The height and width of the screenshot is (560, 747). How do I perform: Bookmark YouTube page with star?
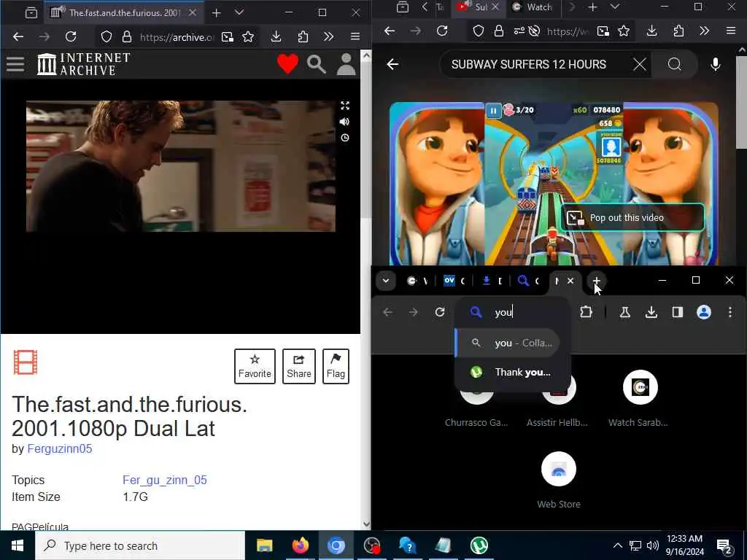click(624, 31)
